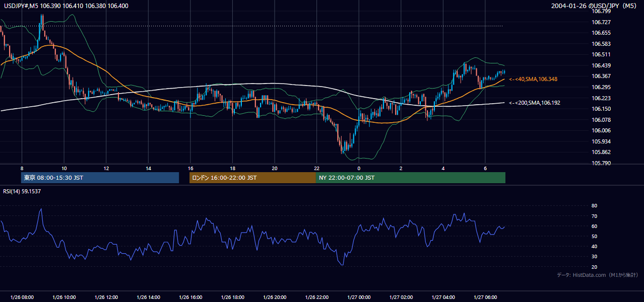Click the RSI scale value 40
Image resolution: width=644 pixels, height=302 pixels.
point(594,246)
